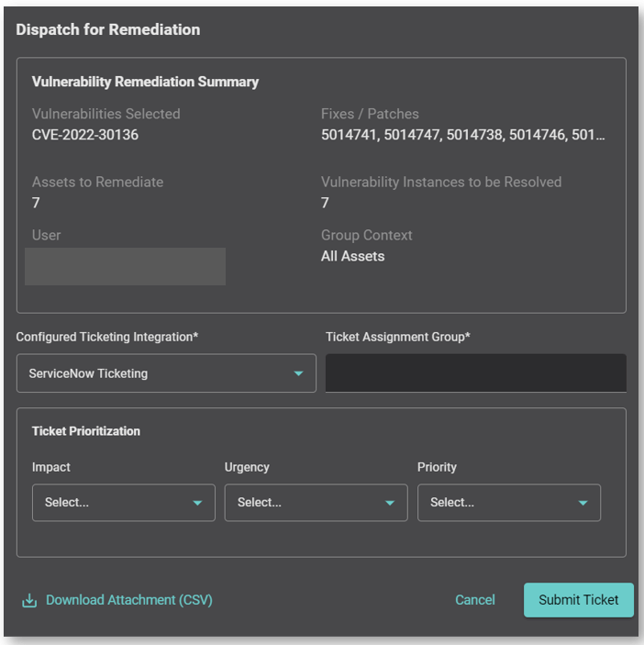This screenshot has width=644, height=645.
Task: Click the truncated Fixes / Patches list
Action: coord(462,135)
